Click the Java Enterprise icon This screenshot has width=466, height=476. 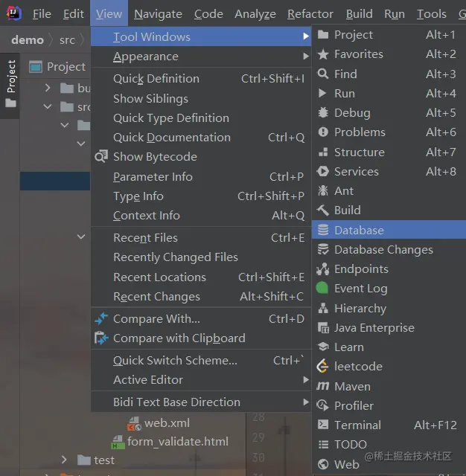(323, 327)
